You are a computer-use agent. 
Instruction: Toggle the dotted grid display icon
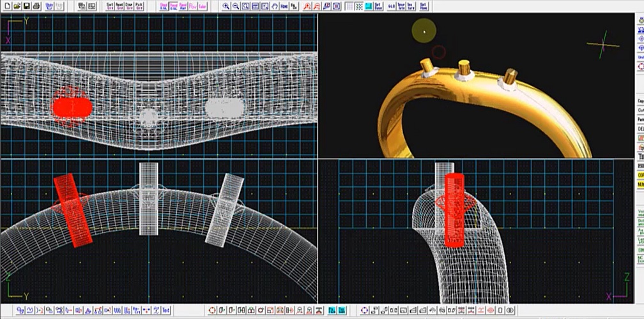(360, 6)
